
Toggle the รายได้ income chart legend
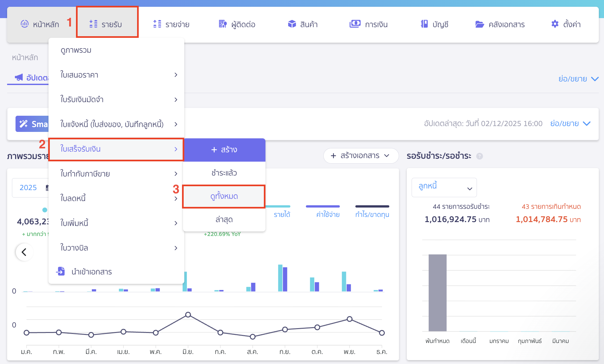pyautogui.click(x=282, y=214)
